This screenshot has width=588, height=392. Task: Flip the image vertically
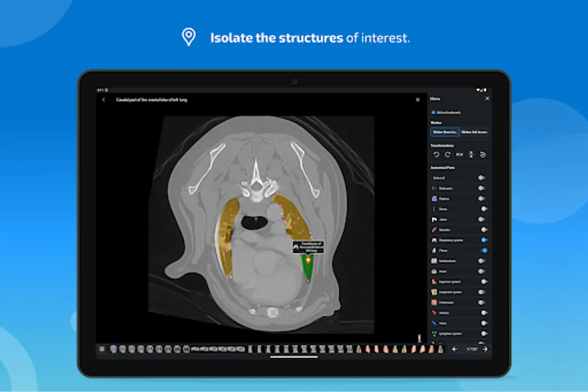pyautogui.click(x=471, y=155)
